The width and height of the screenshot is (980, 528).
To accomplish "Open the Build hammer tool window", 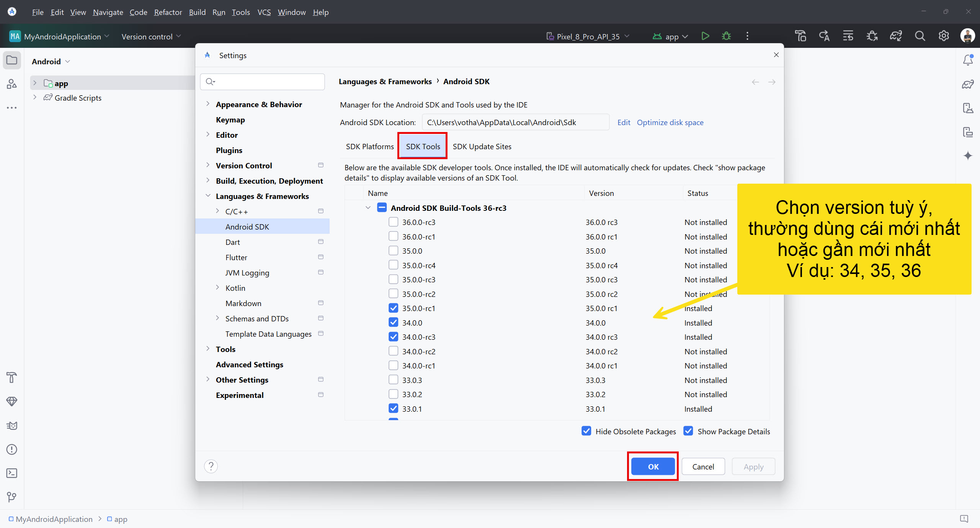I will [x=12, y=378].
